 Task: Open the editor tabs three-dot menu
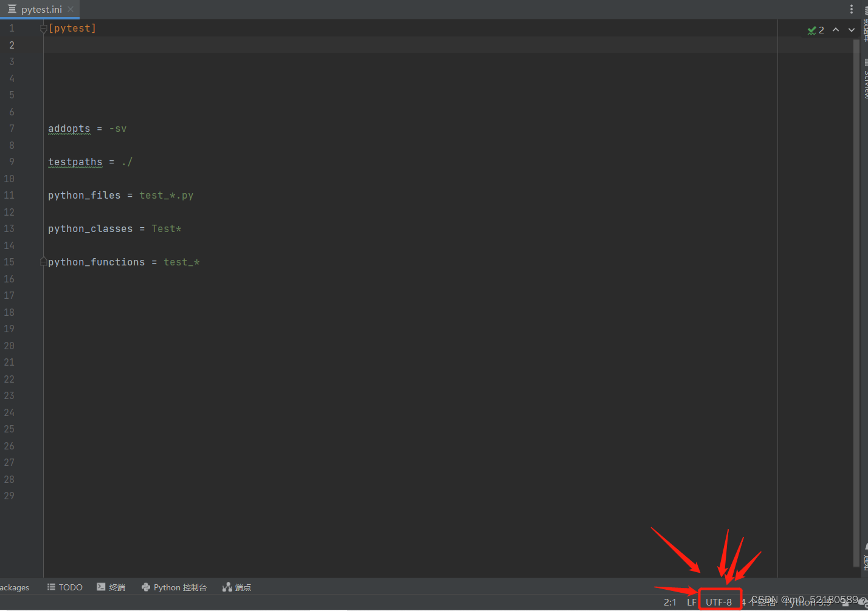point(851,9)
